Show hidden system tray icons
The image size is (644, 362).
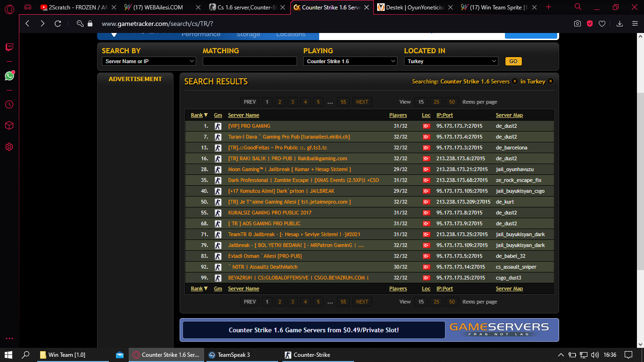point(561,355)
